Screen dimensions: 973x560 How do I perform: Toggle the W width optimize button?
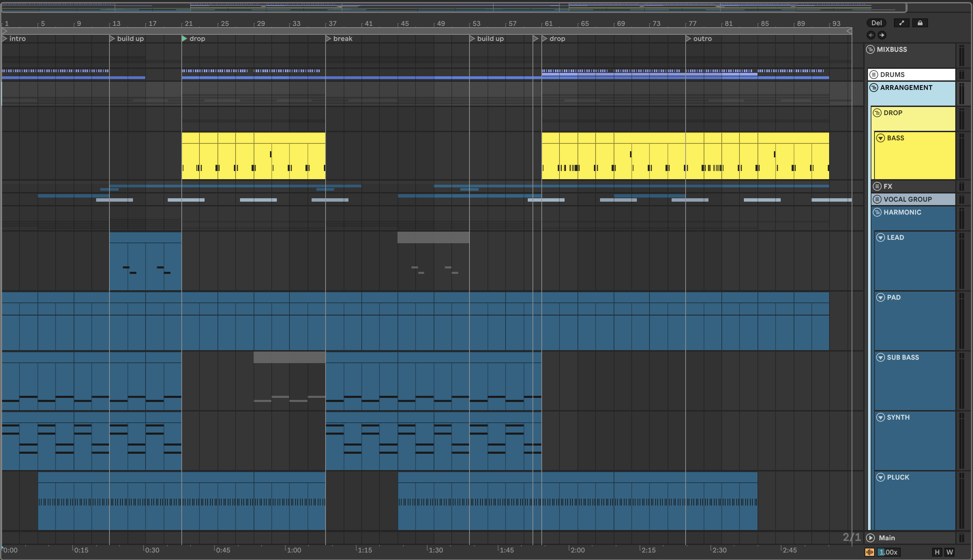pyautogui.click(x=950, y=552)
